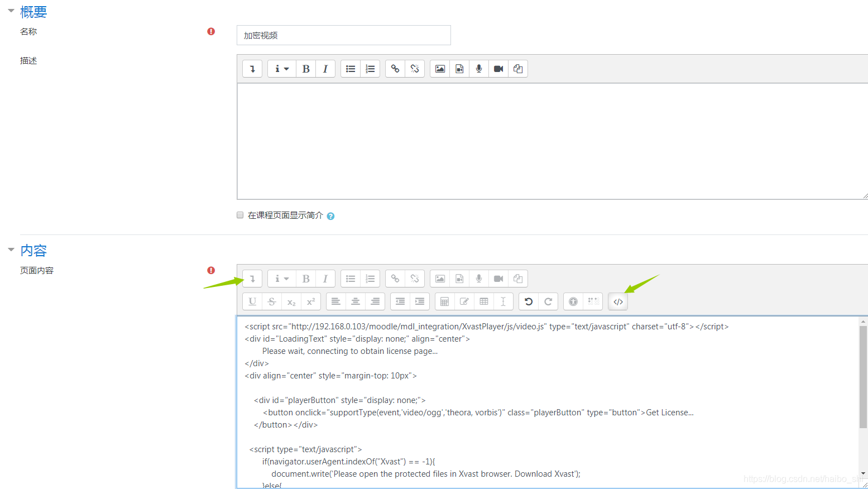Screen dimensions: 868x489
Task: Insert a table
Action: click(484, 301)
